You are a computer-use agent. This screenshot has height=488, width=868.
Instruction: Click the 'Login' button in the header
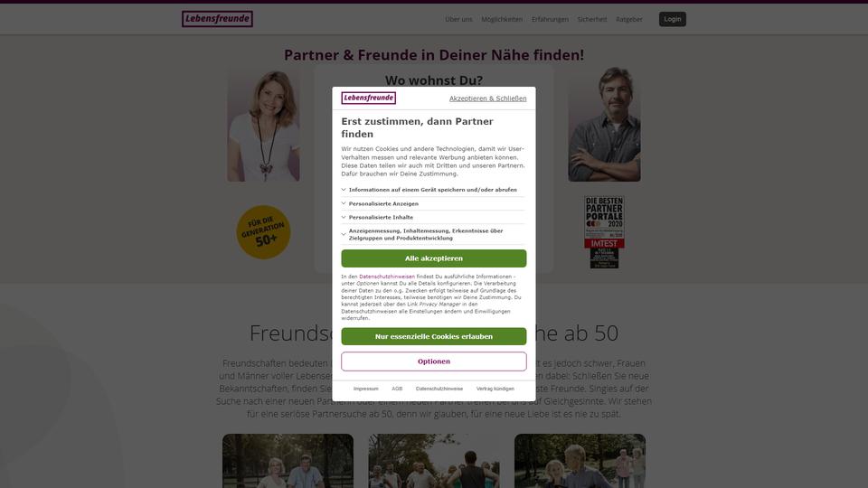(x=672, y=19)
